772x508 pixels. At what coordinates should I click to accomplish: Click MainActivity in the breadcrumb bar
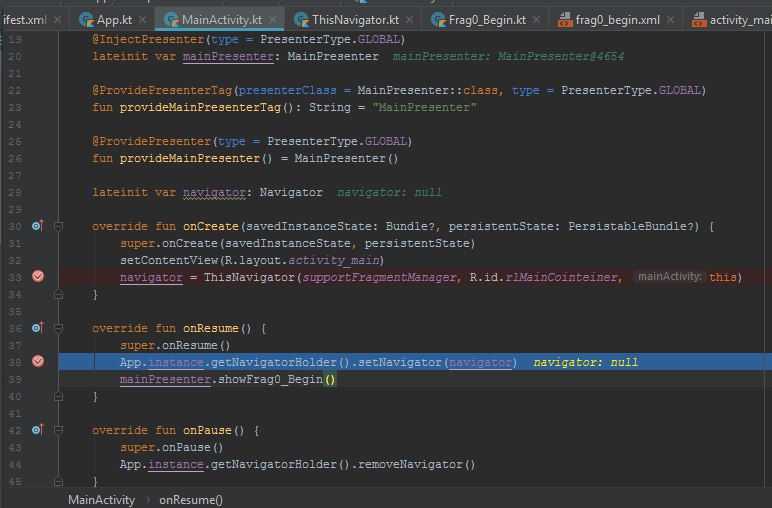point(101,500)
